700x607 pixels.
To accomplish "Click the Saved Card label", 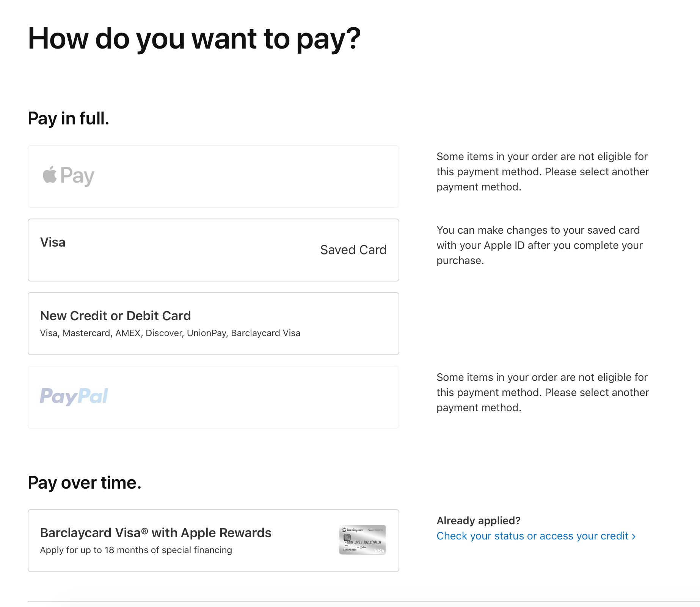I will (353, 250).
